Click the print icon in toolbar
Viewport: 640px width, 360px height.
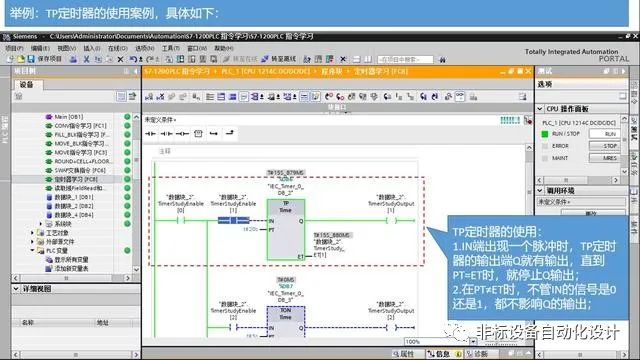tap(73, 60)
